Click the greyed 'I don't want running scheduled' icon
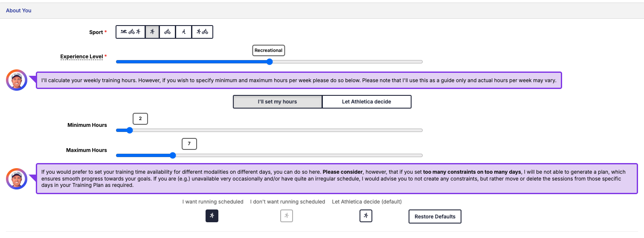The image size is (644, 238). 287,216
